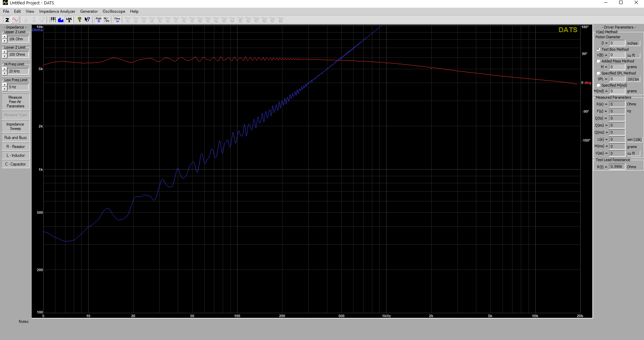644x340 pixels.
Task: Select the R IN input icon
Action: tap(34, 20)
